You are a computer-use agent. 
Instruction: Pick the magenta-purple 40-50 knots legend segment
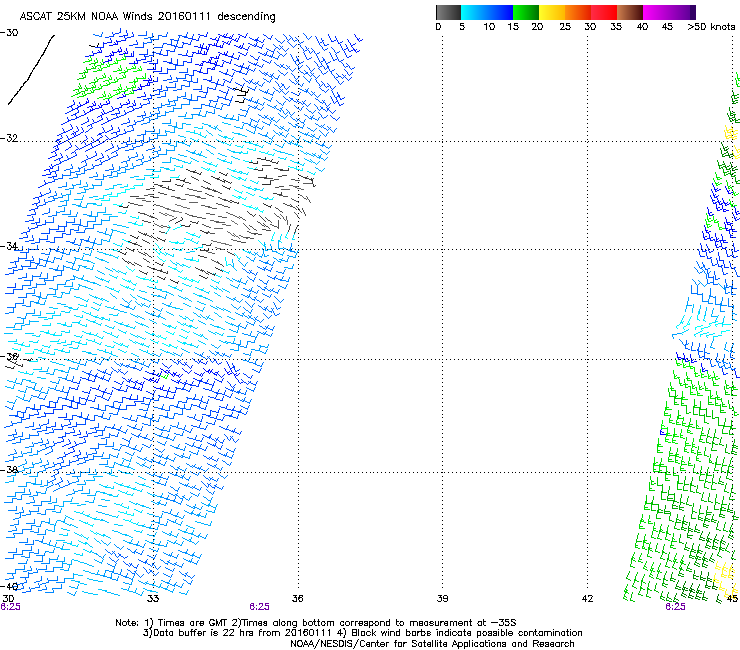point(669,12)
